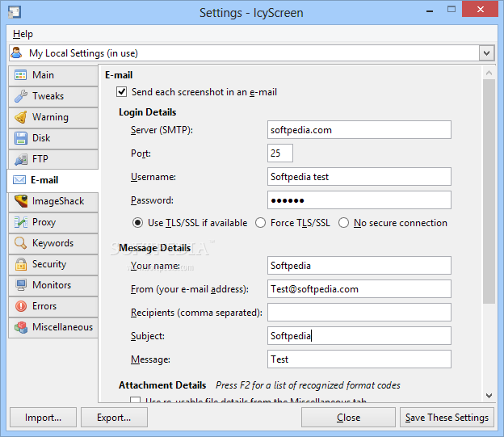
Task: Click the ImageShack frog icon
Action: (x=21, y=201)
